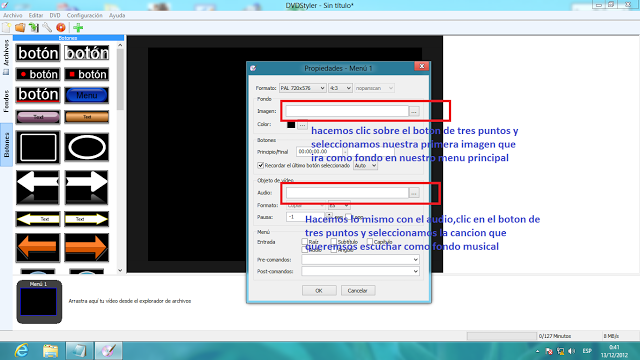
Task: Enable the Capítulo entry checkbox
Action: point(369,242)
